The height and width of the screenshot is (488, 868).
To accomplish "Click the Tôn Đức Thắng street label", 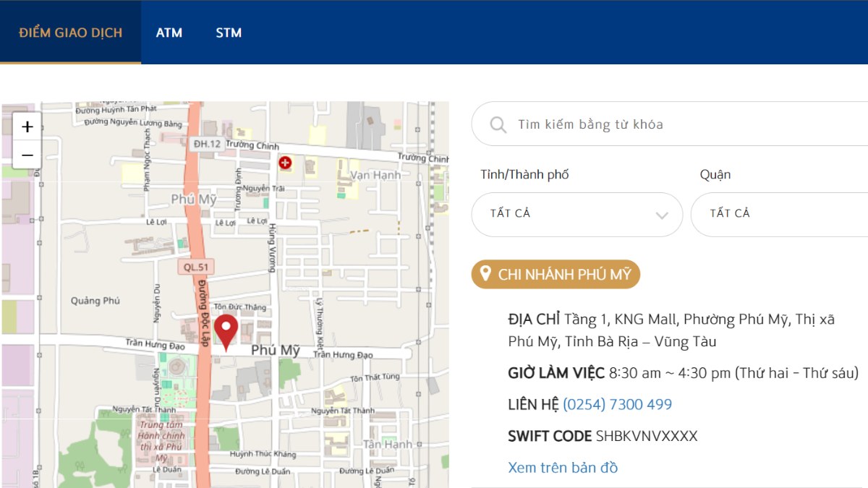I will click(240, 307).
